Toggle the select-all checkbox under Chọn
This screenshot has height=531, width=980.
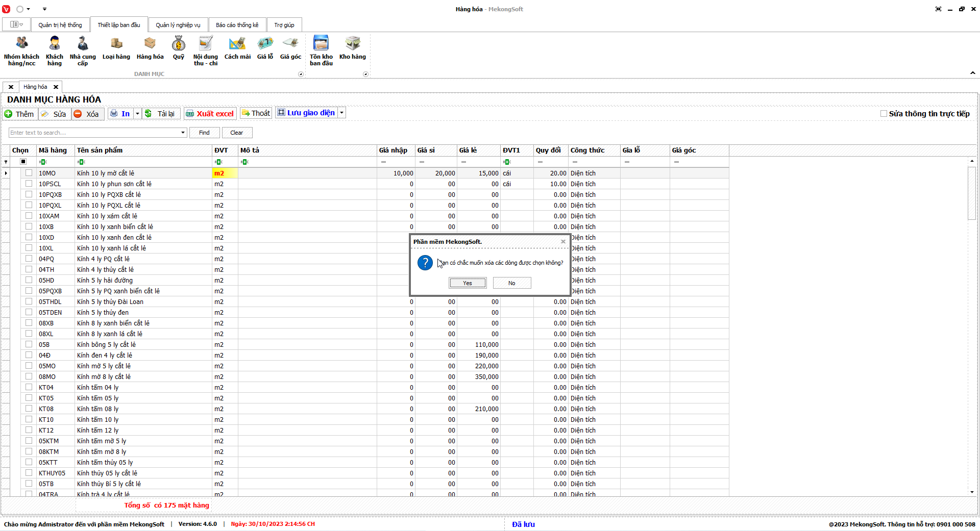pyautogui.click(x=23, y=162)
